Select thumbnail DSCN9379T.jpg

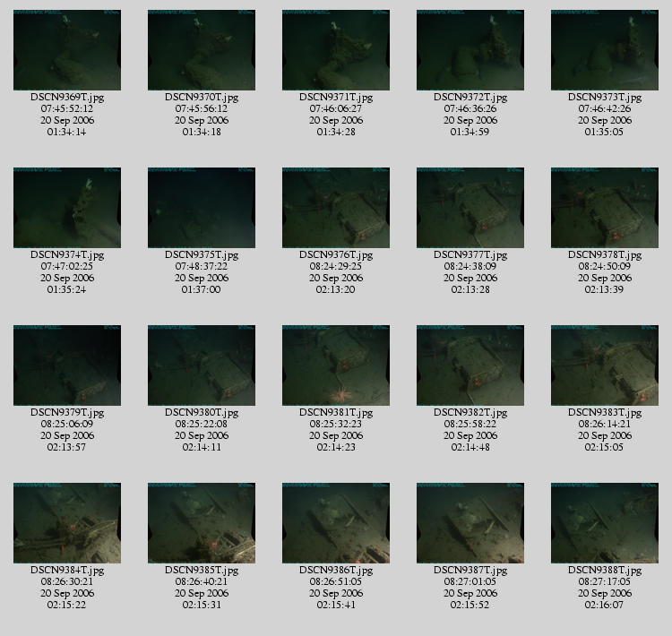67,365
